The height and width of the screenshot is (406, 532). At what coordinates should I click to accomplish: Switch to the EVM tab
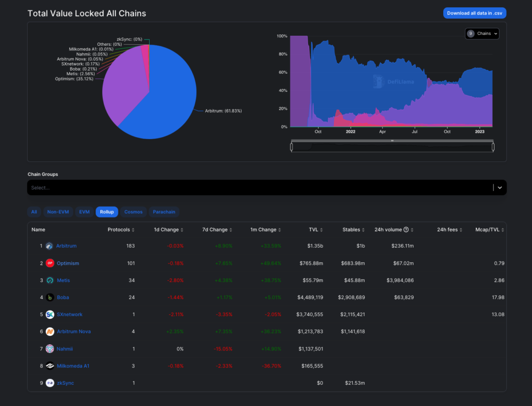click(x=84, y=212)
